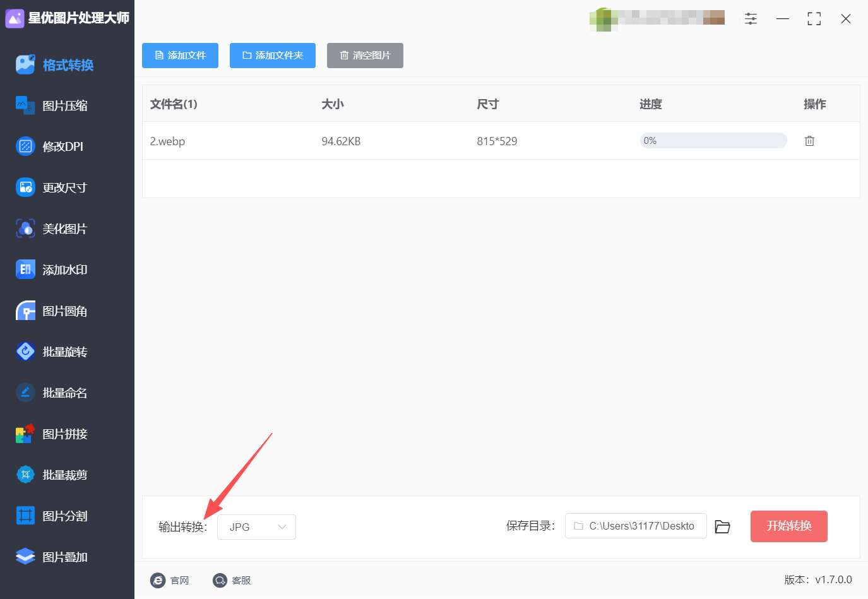Click the 图片圆角 sidebar icon
This screenshot has width=868, height=599.
point(25,311)
